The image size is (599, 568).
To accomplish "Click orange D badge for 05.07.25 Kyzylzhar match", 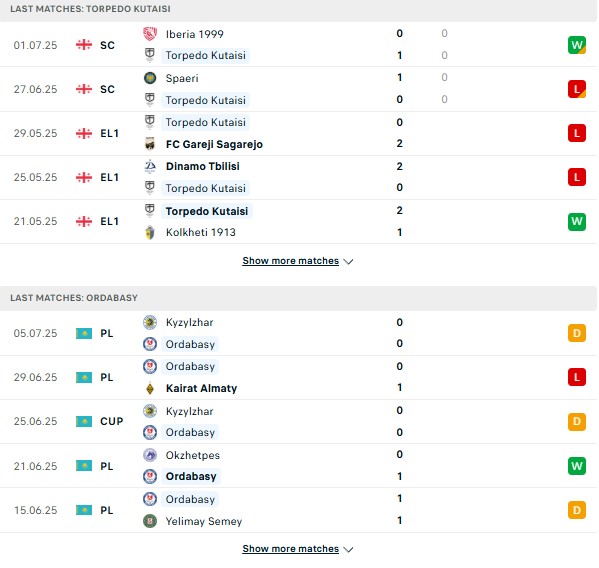I will 577,333.
